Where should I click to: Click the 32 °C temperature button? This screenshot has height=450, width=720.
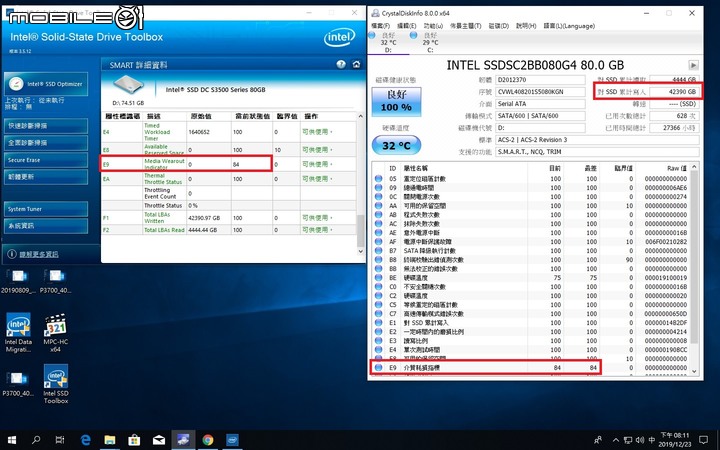(x=396, y=146)
